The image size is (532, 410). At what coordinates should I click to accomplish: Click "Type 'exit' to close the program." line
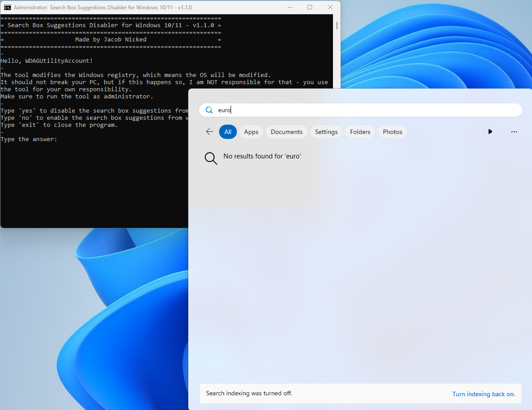59,125
